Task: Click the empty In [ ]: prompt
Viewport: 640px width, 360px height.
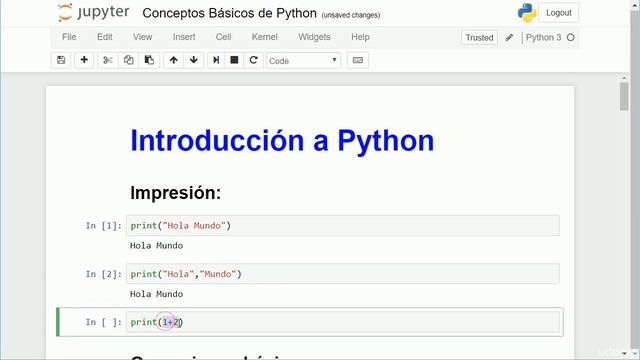Action: (103, 322)
